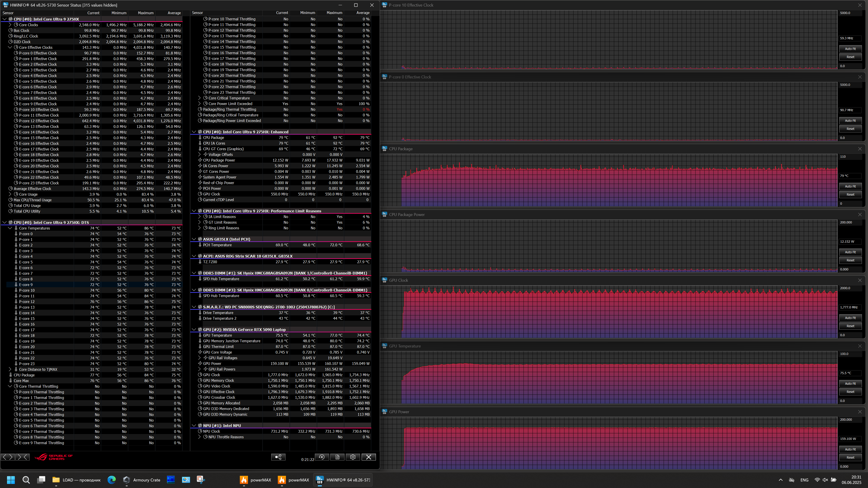
Task: Select the E-core 9 temperature row
Action: coord(26,285)
